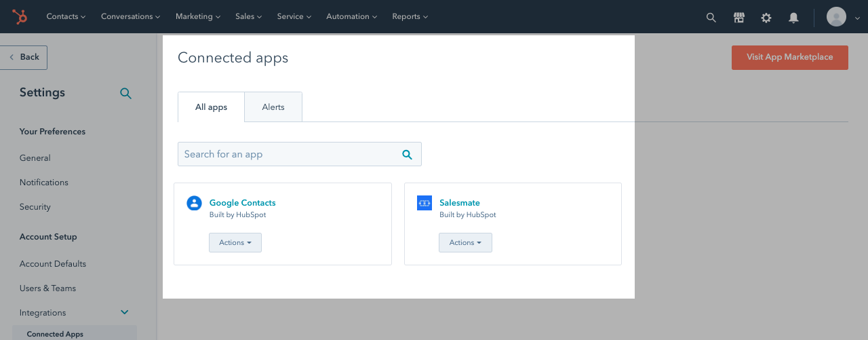Open the Marketplace storefront icon

[x=739, y=17]
